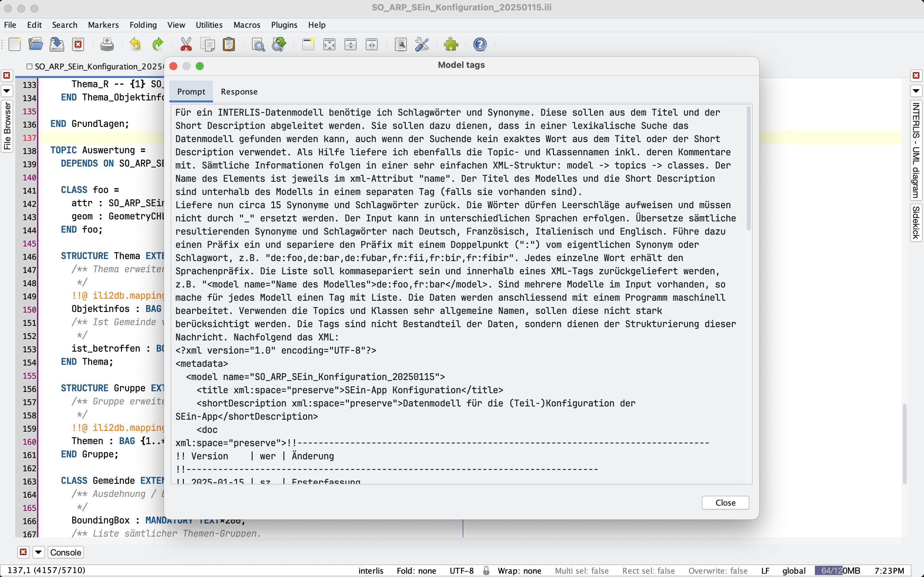The image size is (924, 577).
Task: Save the current buffer
Action: point(57,44)
